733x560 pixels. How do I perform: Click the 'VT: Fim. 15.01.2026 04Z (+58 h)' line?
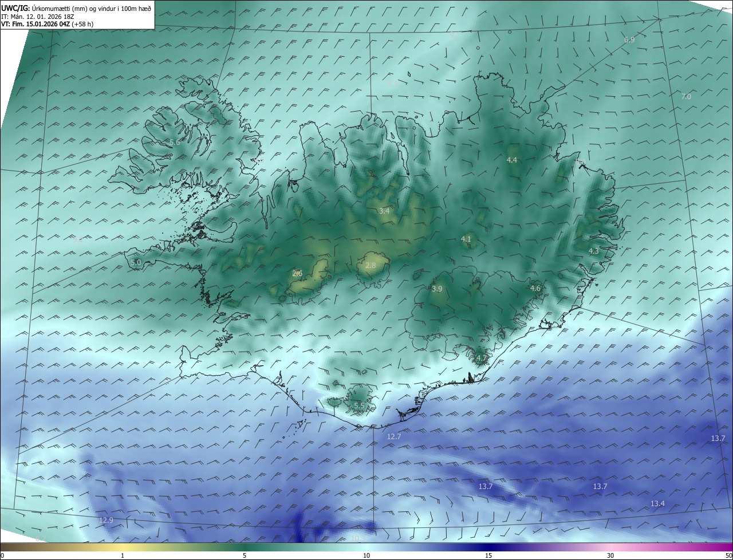click(x=48, y=24)
